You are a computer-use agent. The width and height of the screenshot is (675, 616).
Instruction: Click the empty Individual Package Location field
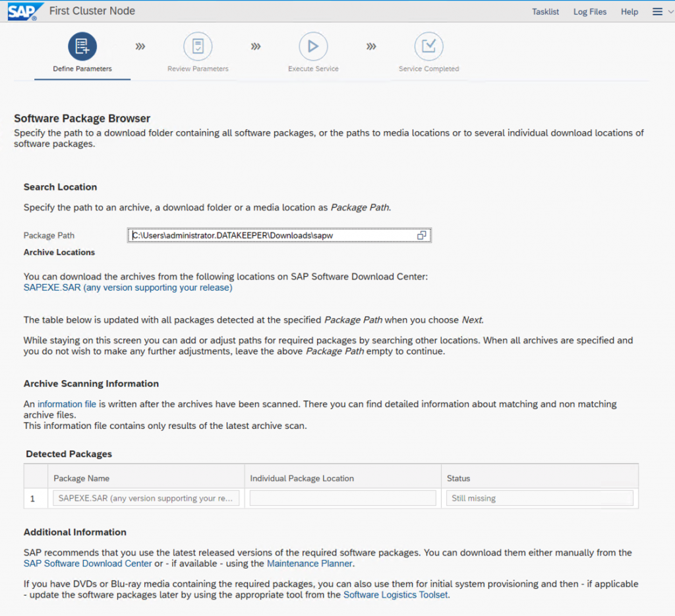click(x=343, y=498)
